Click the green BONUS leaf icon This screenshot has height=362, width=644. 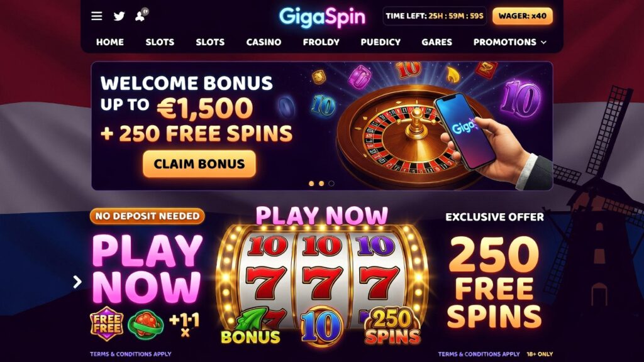(x=250, y=327)
